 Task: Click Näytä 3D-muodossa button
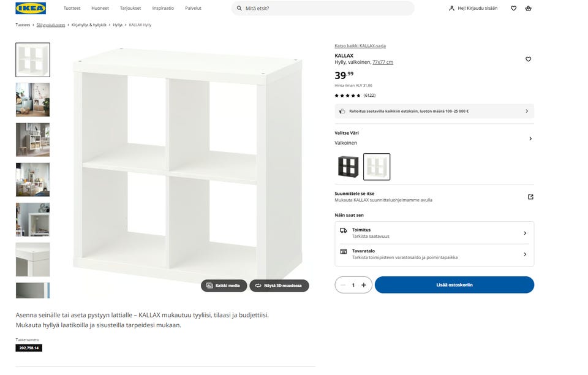click(279, 286)
